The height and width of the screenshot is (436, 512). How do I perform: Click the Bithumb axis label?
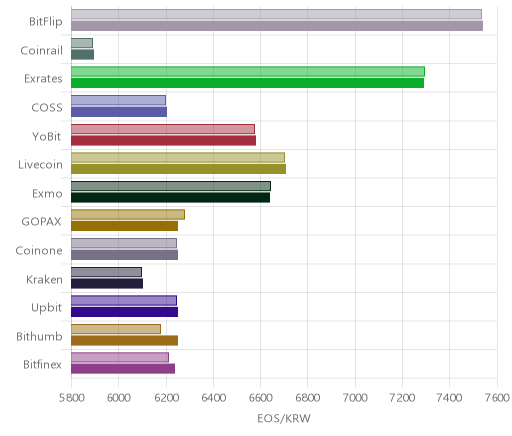[39, 336]
